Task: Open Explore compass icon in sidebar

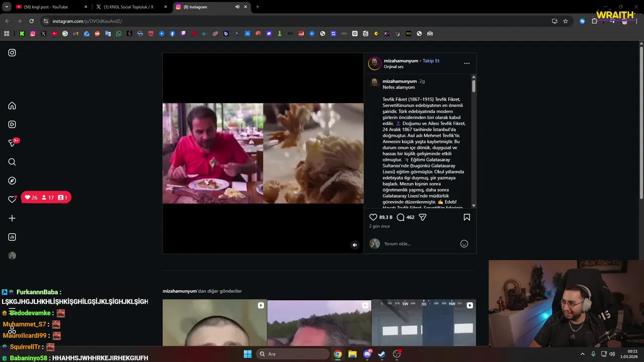Action: pyautogui.click(x=12, y=181)
